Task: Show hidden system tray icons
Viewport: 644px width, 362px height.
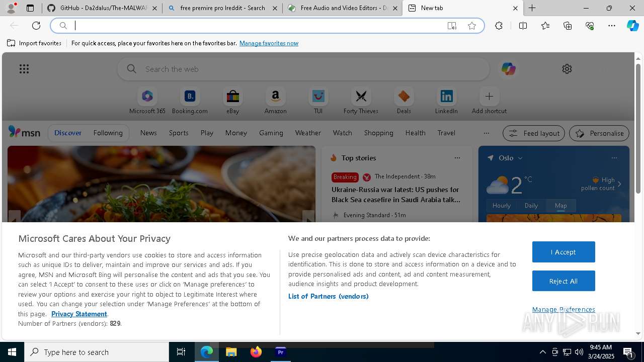Action: 542,352
